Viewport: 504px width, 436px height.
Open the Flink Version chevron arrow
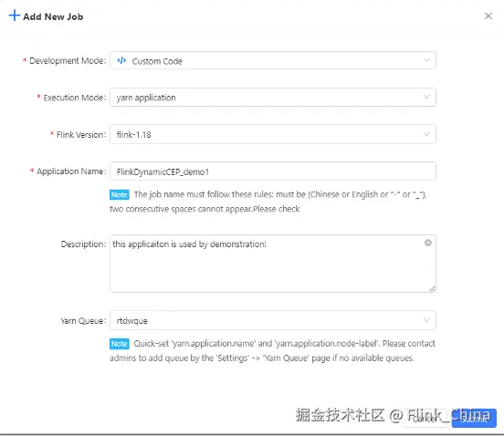coord(426,134)
